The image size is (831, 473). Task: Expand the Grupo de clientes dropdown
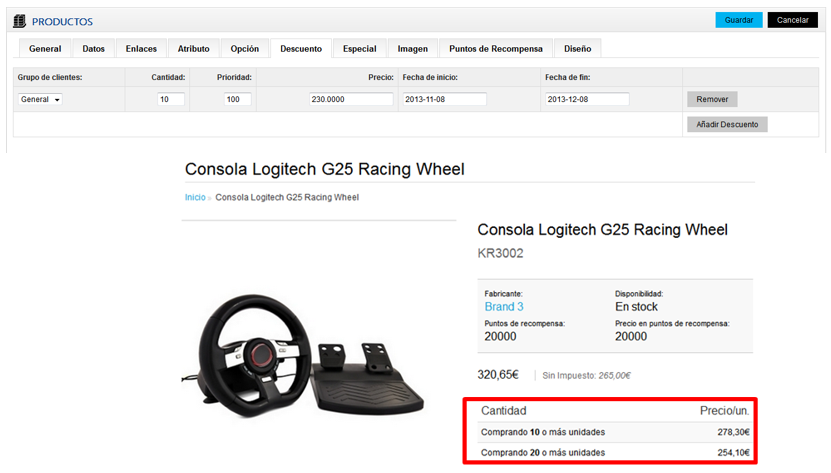tap(40, 99)
